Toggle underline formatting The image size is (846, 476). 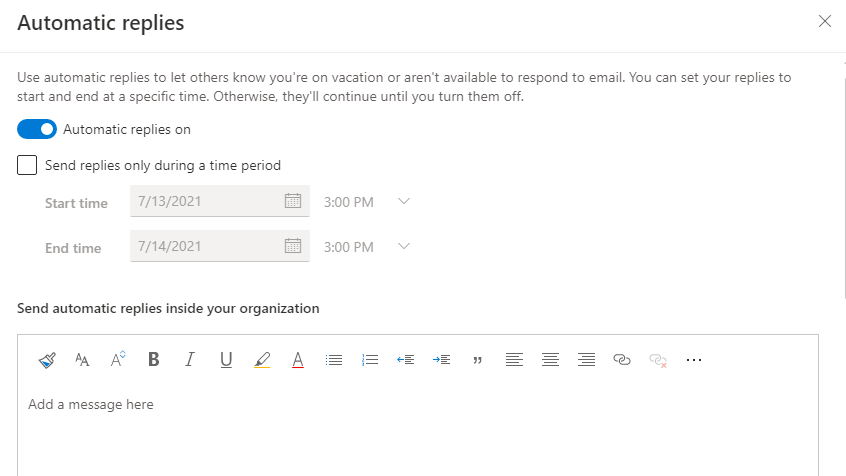point(225,360)
